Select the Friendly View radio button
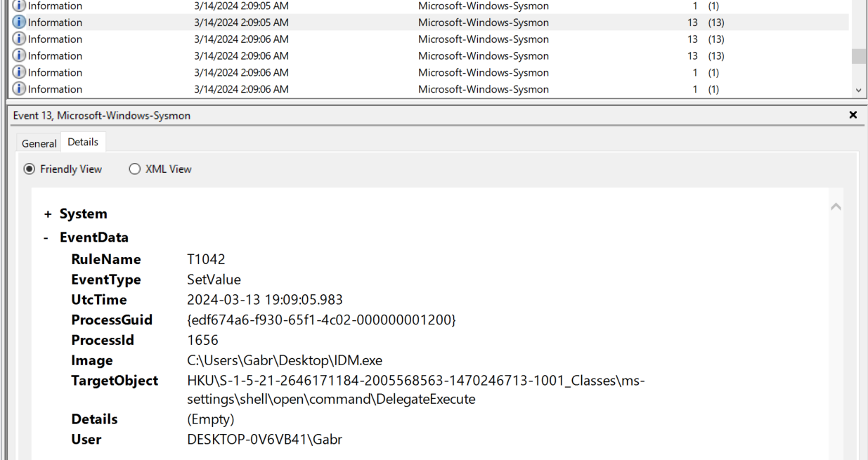Viewport: 868px width, 460px height. coord(30,169)
